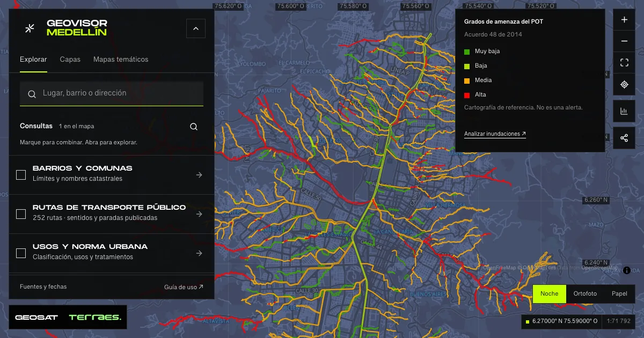Click the Fuentes y fechas link

pyautogui.click(x=43, y=286)
